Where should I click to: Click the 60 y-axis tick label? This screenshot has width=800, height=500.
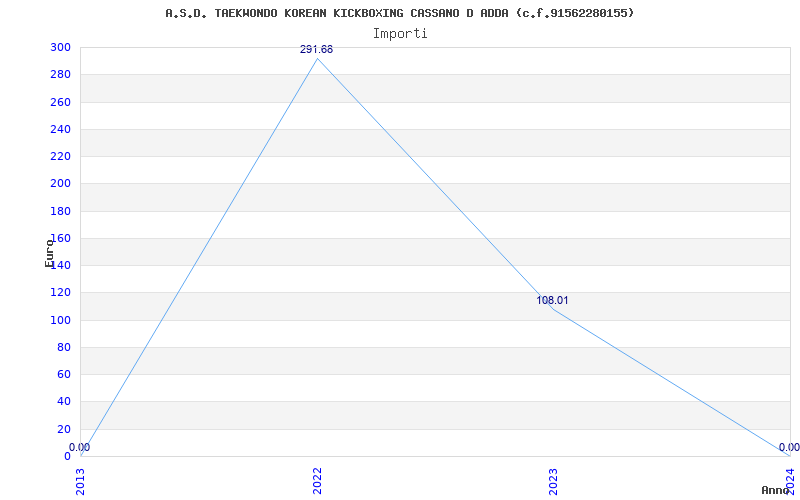pos(63,374)
